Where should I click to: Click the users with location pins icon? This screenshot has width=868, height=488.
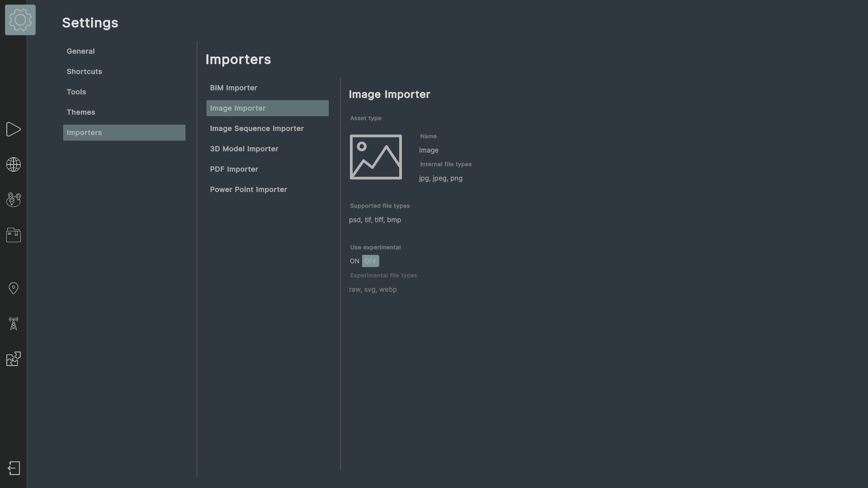click(14, 200)
